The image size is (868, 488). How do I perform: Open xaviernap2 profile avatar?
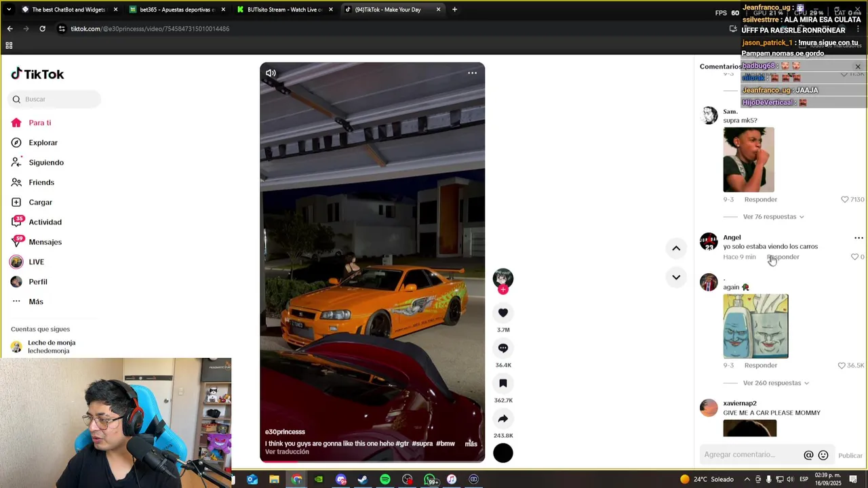(x=709, y=408)
